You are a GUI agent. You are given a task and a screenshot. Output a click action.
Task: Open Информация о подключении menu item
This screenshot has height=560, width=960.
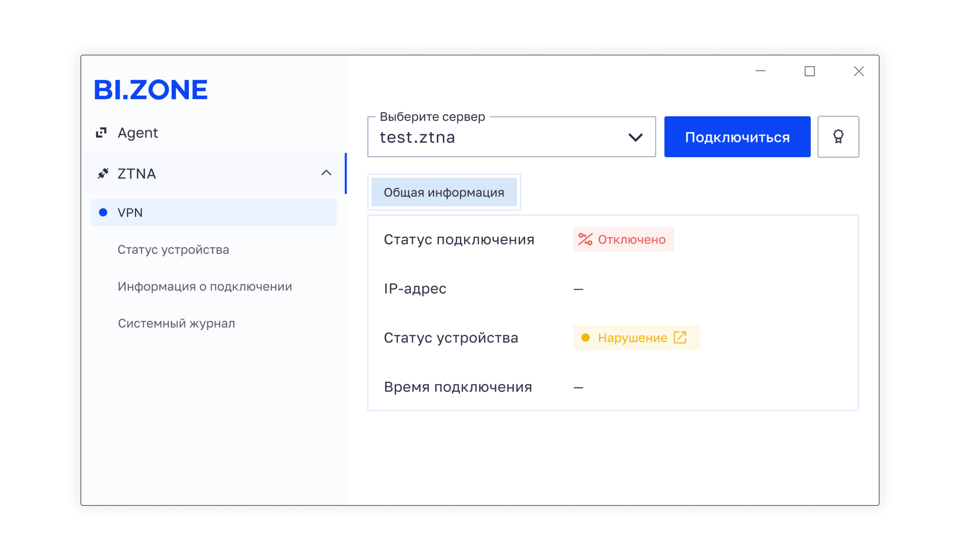205,287
